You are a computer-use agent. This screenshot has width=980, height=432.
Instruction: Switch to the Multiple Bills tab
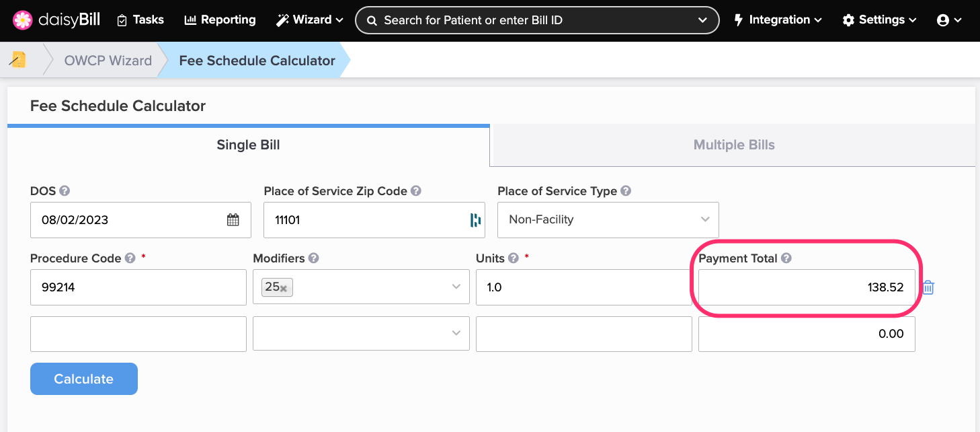pos(733,145)
